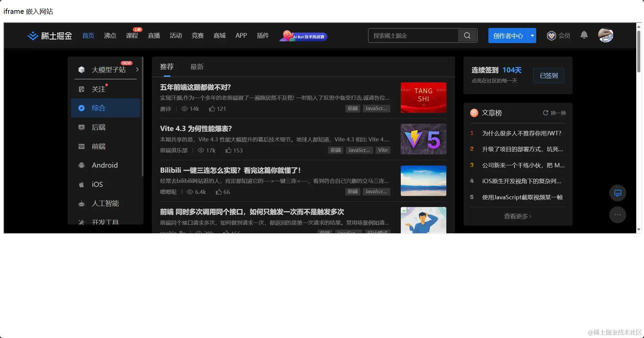The height and width of the screenshot is (338, 644).
Task: Open ranked article 升级了项目的部署方式
Action: tap(522, 149)
